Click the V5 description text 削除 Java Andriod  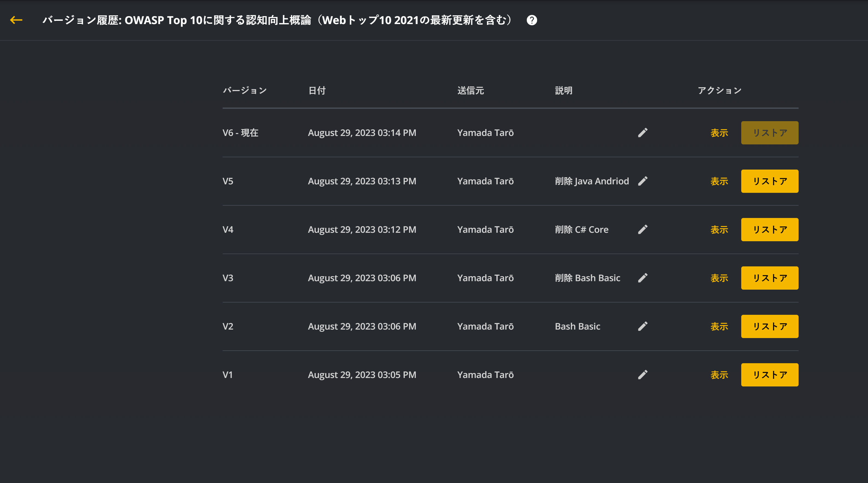[592, 181]
